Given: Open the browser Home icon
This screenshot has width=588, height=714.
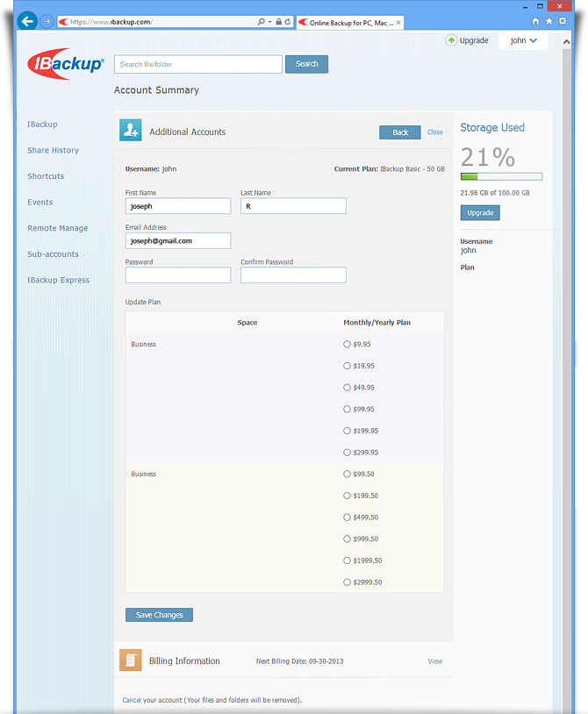Looking at the screenshot, I should click(535, 21).
